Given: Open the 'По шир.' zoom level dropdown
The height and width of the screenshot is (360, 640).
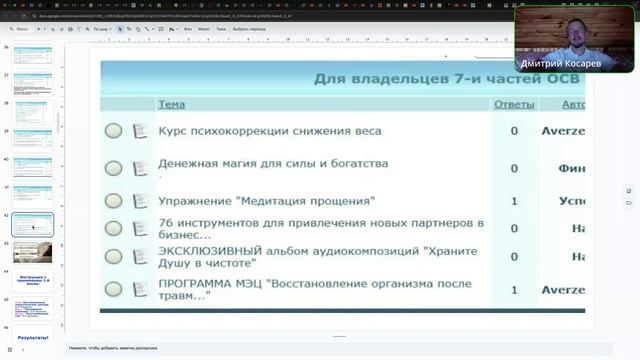Looking at the screenshot, I should (102, 29).
